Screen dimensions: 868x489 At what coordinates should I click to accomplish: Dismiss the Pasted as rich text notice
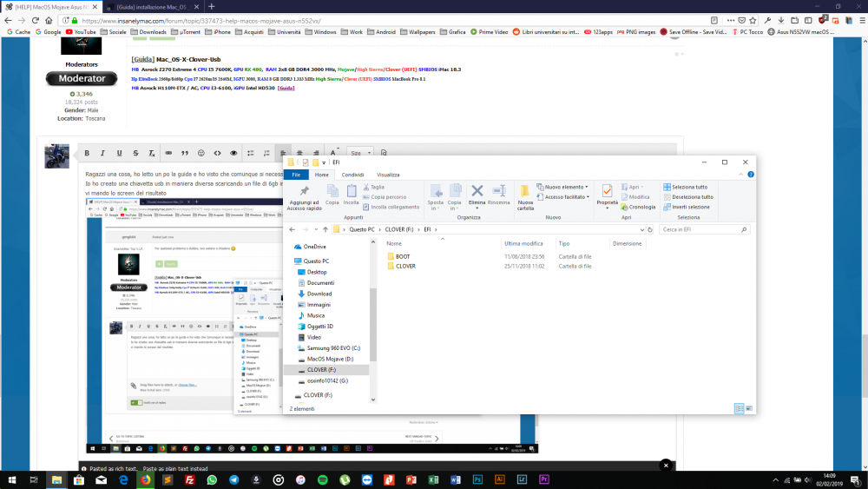(x=666, y=466)
